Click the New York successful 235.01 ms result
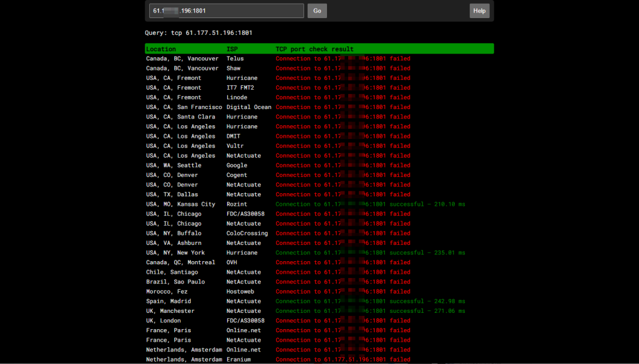Screen dimensions: 639x364 point(370,253)
